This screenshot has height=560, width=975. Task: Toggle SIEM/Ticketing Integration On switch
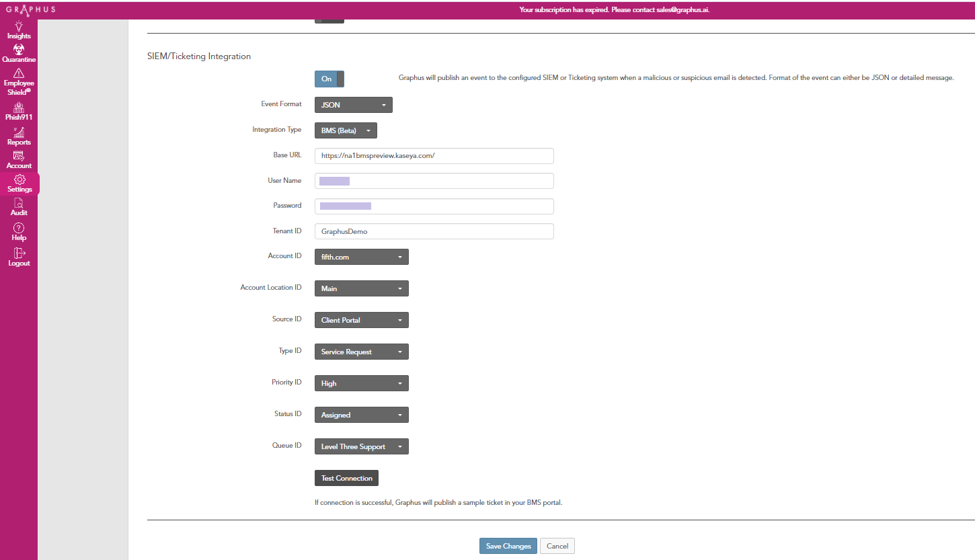click(329, 79)
